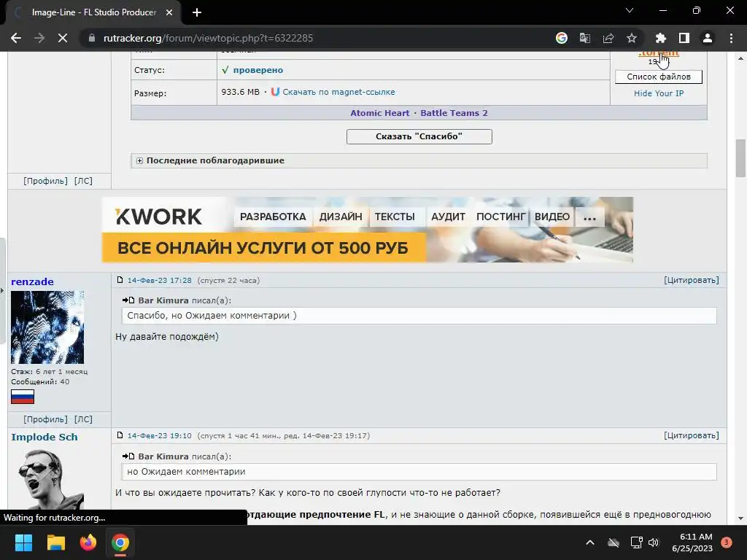
Task: Open the Chrome profile icon
Action: pos(708,38)
